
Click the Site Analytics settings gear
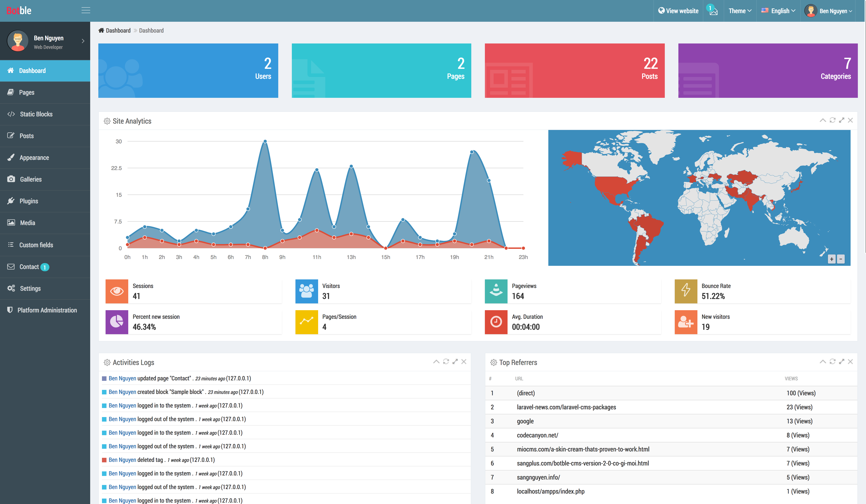(x=107, y=121)
